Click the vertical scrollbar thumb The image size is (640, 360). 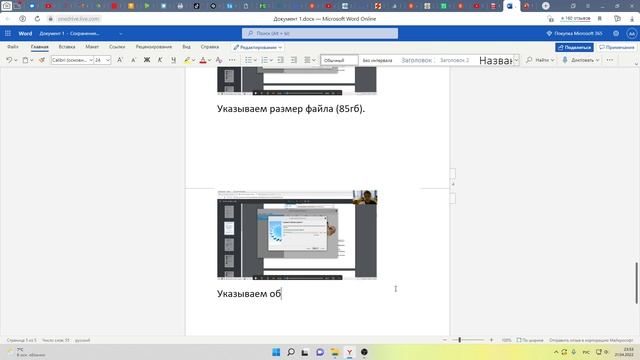coord(636,283)
